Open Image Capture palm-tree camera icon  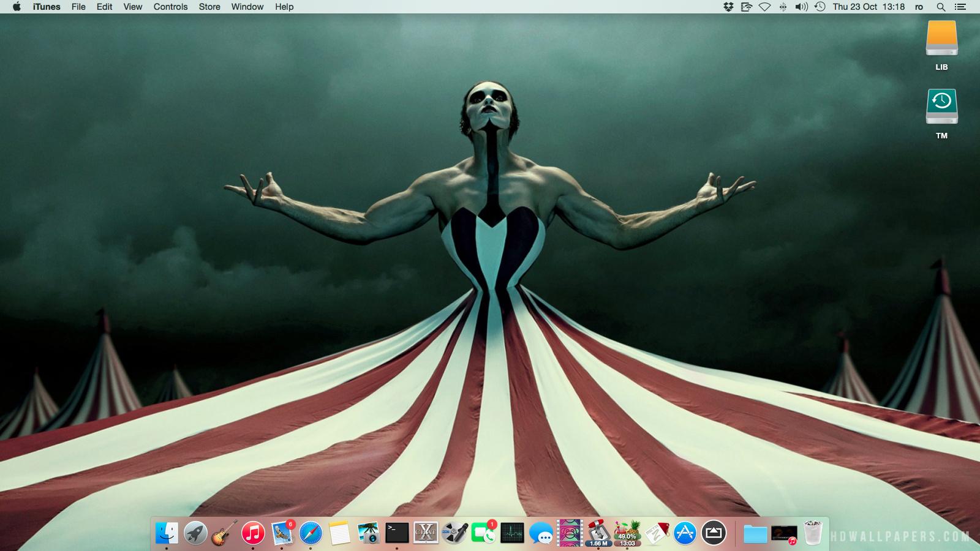tap(368, 533)
